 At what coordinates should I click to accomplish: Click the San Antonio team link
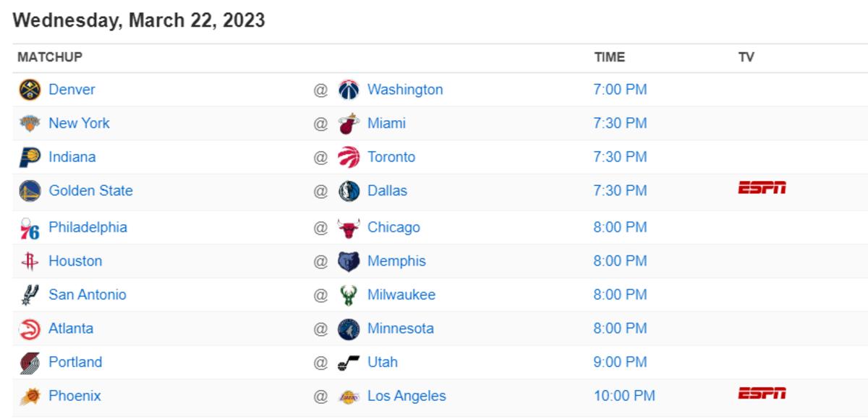click(x=88, y=295)
